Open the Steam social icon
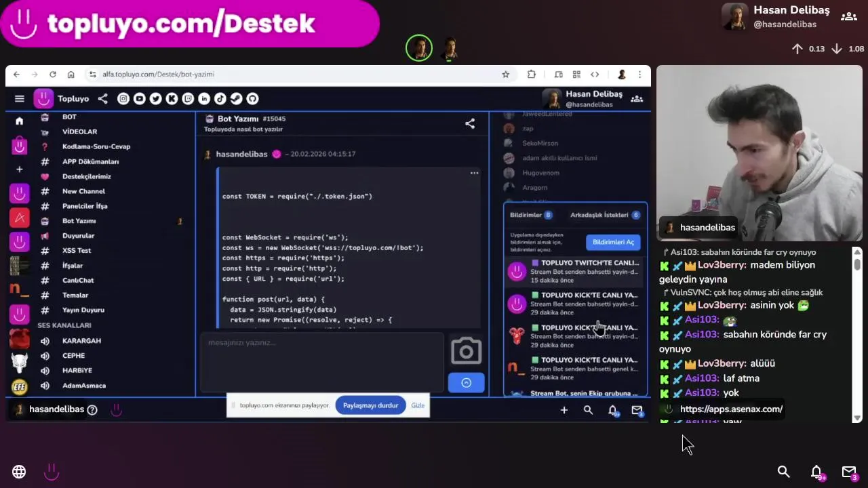The height and width of the screenshot is (488, 868). pos(236,99)
